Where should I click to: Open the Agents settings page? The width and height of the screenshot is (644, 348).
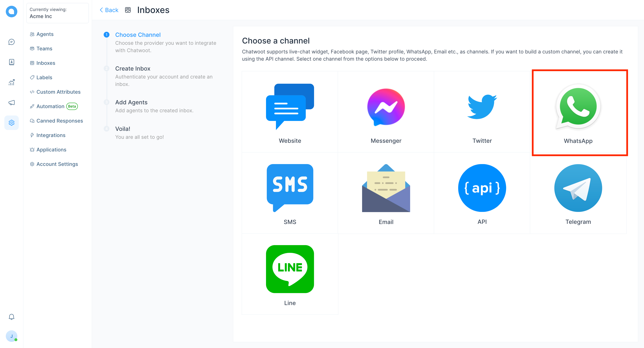(46, 34)
